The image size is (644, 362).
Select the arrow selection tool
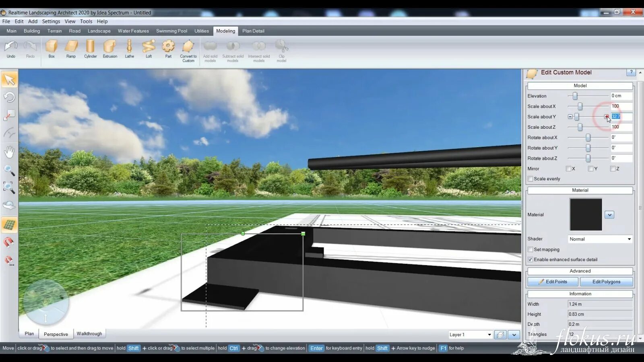(9, 80)
